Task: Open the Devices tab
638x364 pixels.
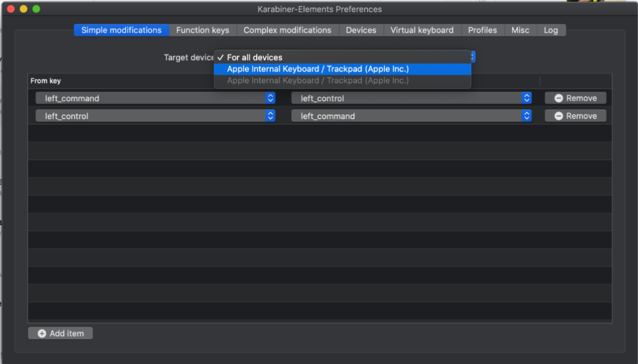Action: coord(361,30)
